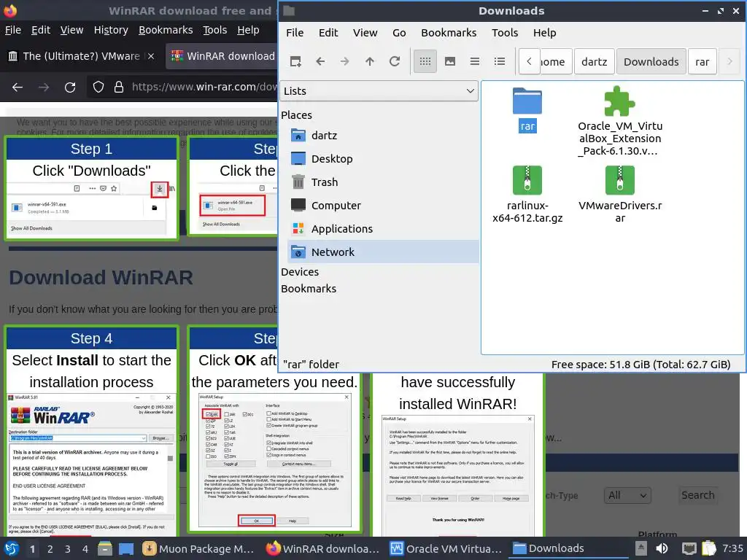Click the Downloads path bar button
This screenshot has height=560, width=747.
tap(651, 61)
